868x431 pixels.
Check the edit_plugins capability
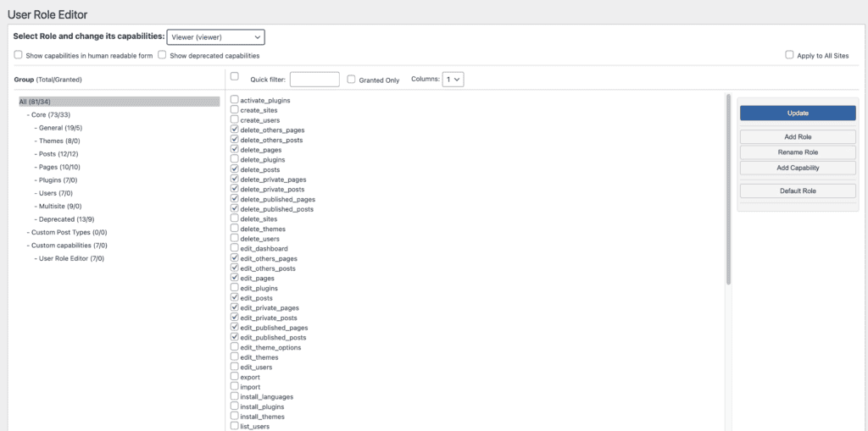235,287
